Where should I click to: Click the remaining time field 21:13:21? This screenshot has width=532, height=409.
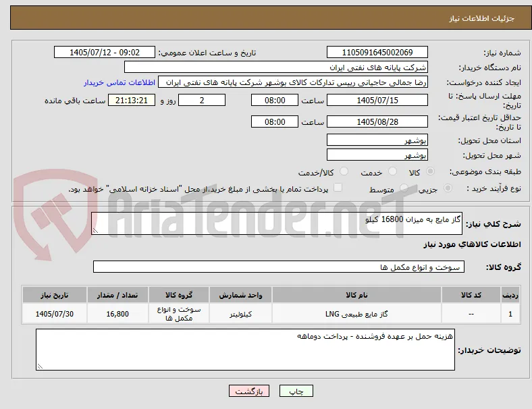(x=132, y=101)
